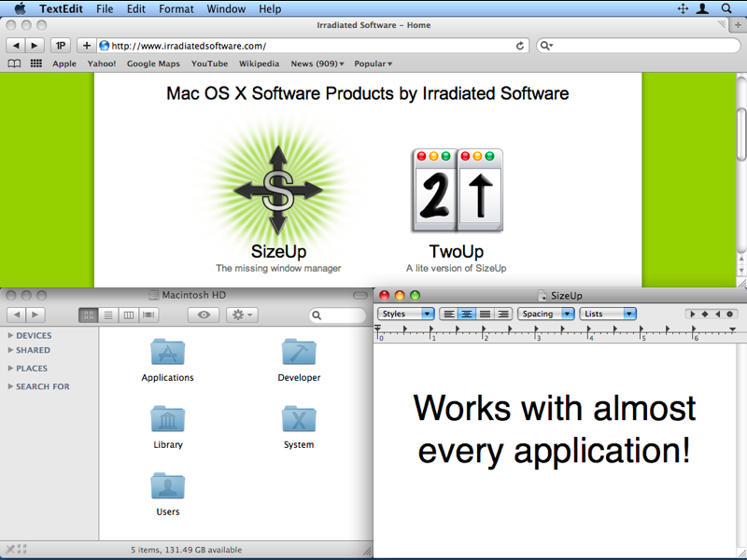Go forward in Safari browser
Viewport: 747px width, 560px height.
pos(35,46)
